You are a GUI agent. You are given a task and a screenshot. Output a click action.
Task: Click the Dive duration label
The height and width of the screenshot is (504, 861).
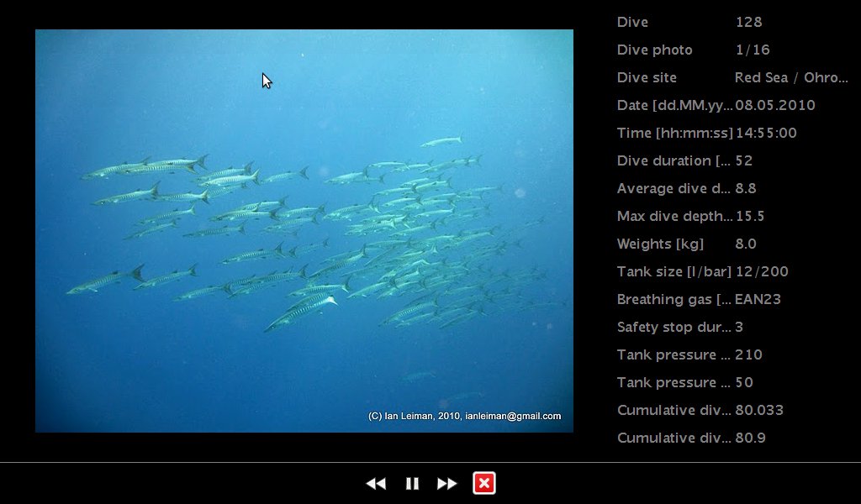pyautogui.click(x=673, y=160)
